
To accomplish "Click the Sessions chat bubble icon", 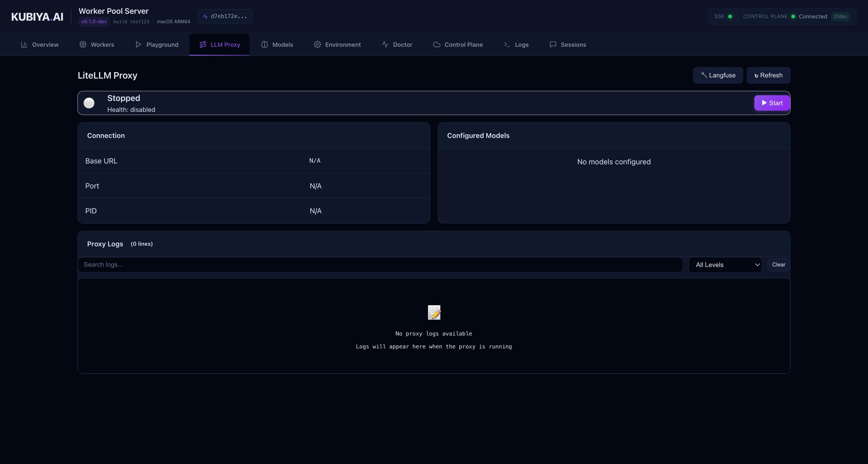I will coord(553,44).
